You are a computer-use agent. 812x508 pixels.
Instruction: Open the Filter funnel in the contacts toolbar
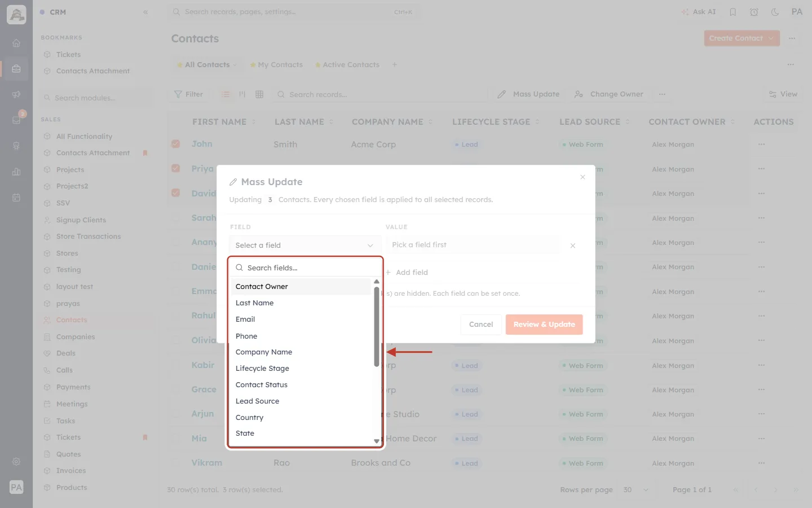point(188,94)
